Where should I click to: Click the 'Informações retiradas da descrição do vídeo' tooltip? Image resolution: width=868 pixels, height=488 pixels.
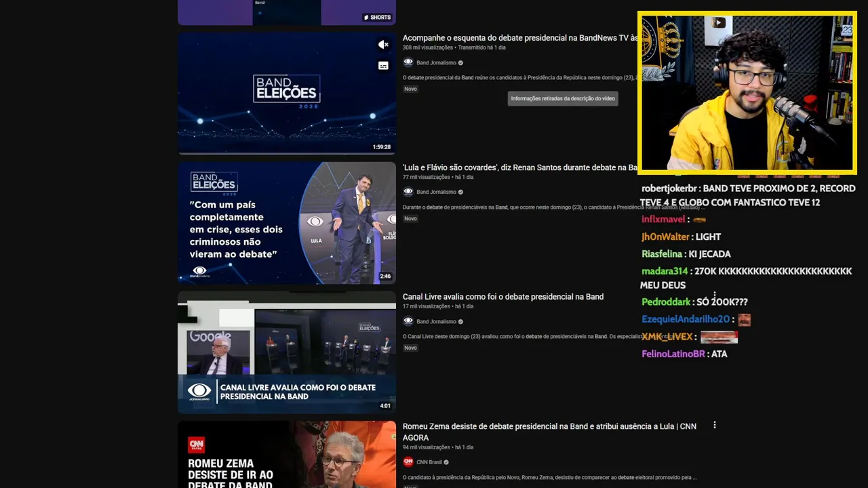pos(563,98)
